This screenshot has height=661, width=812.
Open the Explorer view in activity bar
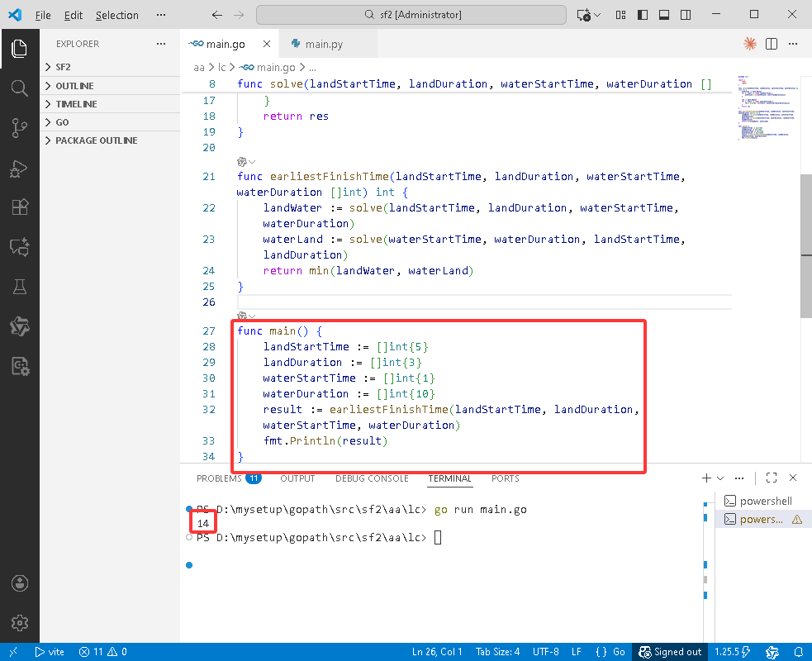tap(19, 49)
